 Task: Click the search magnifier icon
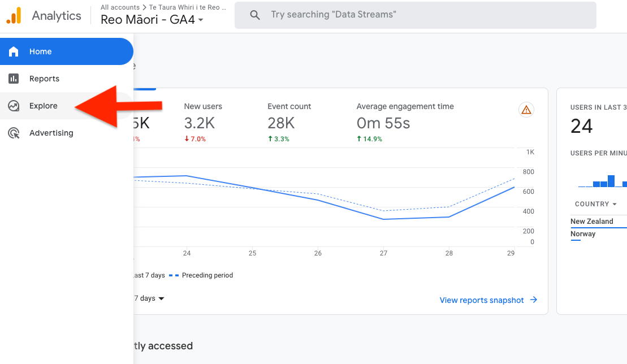tap(255, 15)
